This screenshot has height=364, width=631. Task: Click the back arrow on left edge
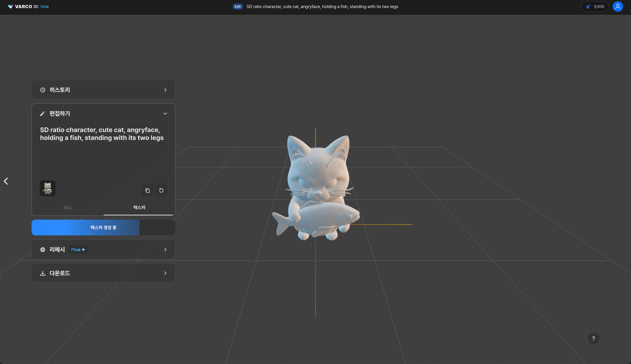(x=6, y=181)
